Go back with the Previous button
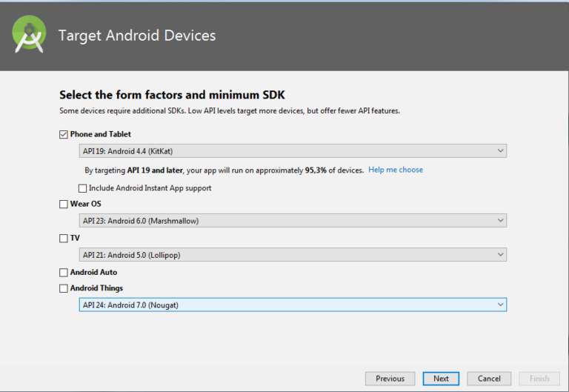This screenshot has width=569, height=392. tap(390, 379)
